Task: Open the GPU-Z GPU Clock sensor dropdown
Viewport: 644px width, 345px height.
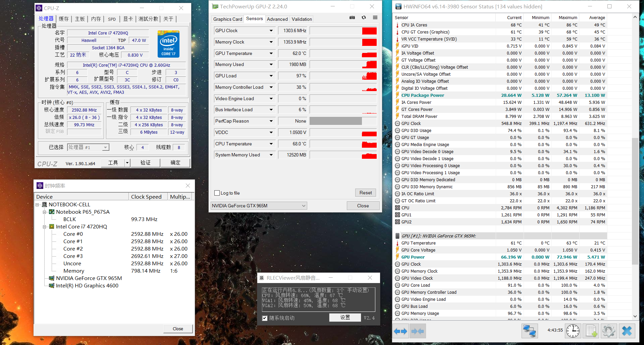Action: tap(271, 31)
